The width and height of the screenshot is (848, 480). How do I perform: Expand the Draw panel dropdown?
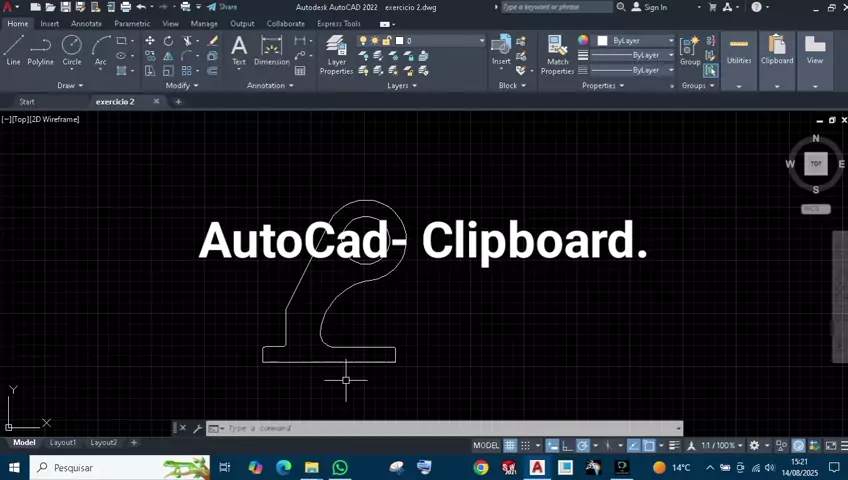click(71, 86)
